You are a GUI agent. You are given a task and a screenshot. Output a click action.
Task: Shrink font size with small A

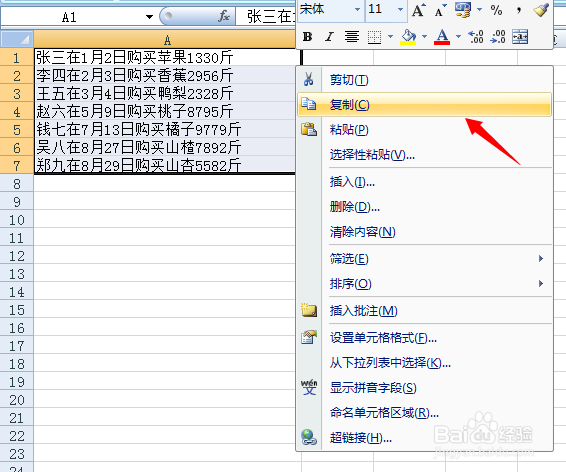tap(440, 10)
